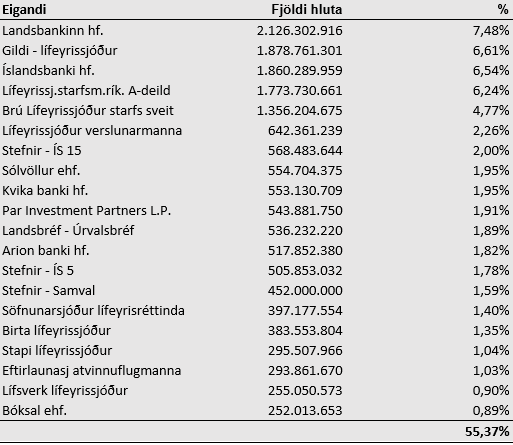The width and height of the screenshot is (513, 445).
Task: Select Sólvöllur ehf. share count 554.704.375
Action: tap(305, 171)
